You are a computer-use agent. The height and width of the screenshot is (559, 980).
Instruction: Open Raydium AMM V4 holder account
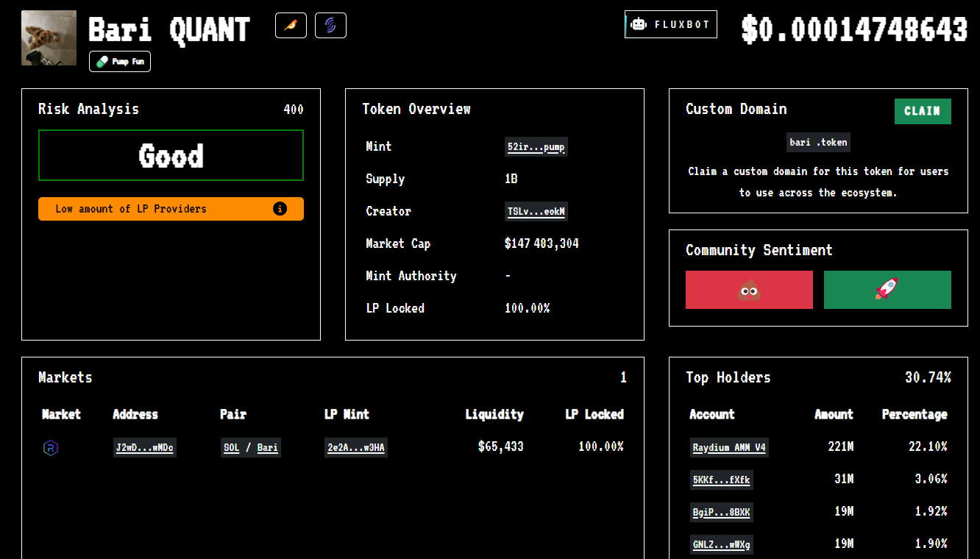click(728, 448)
